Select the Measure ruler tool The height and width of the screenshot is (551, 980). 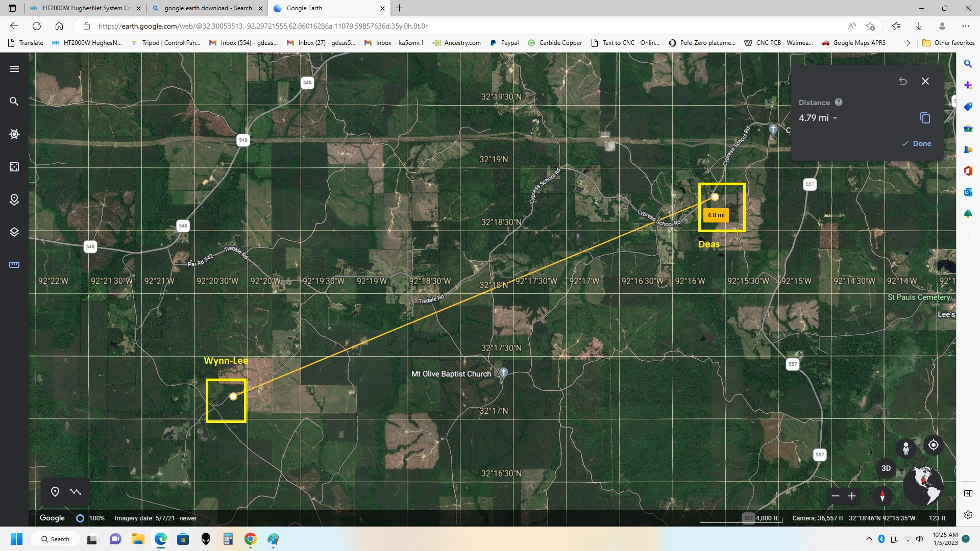[x=14, y=265]
